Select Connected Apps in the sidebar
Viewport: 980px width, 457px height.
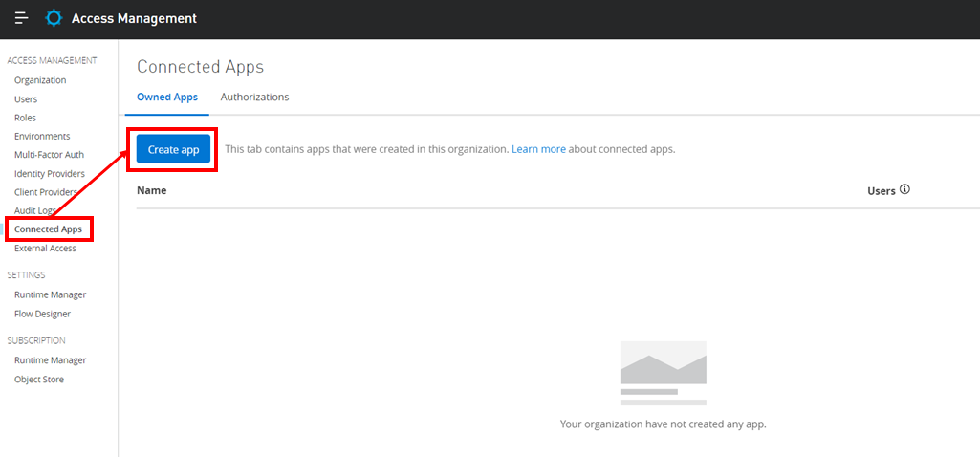[48, 229]
